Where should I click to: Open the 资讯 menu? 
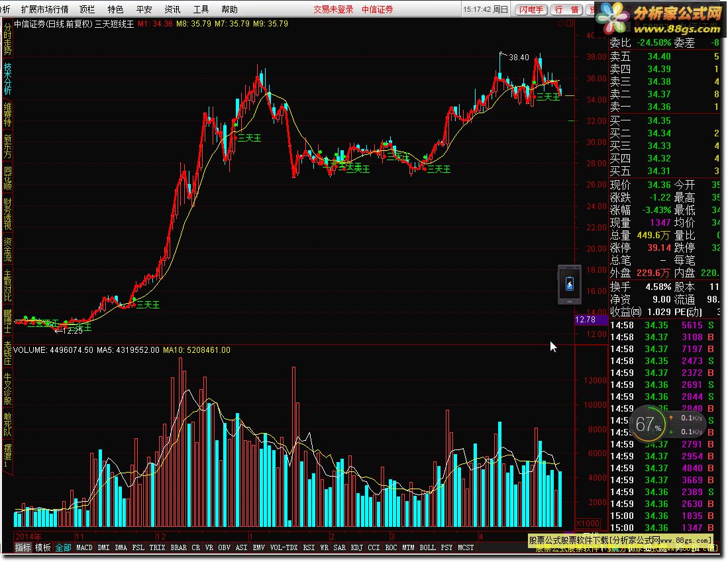tap(172, 9)
